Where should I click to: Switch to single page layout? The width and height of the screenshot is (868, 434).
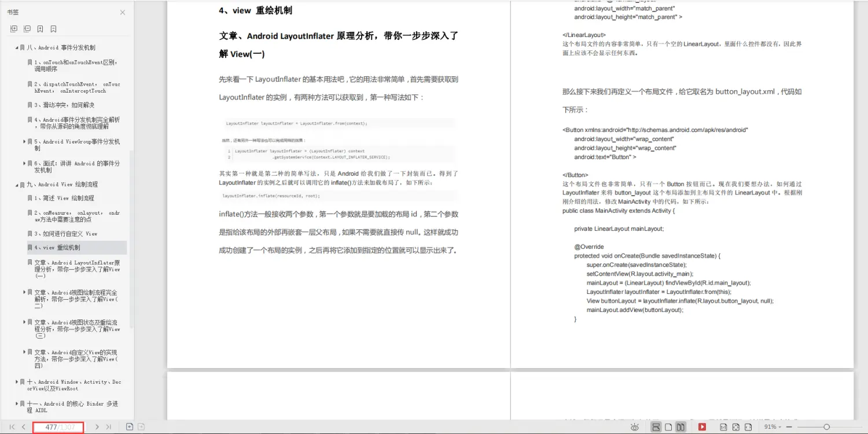(668, 427)
